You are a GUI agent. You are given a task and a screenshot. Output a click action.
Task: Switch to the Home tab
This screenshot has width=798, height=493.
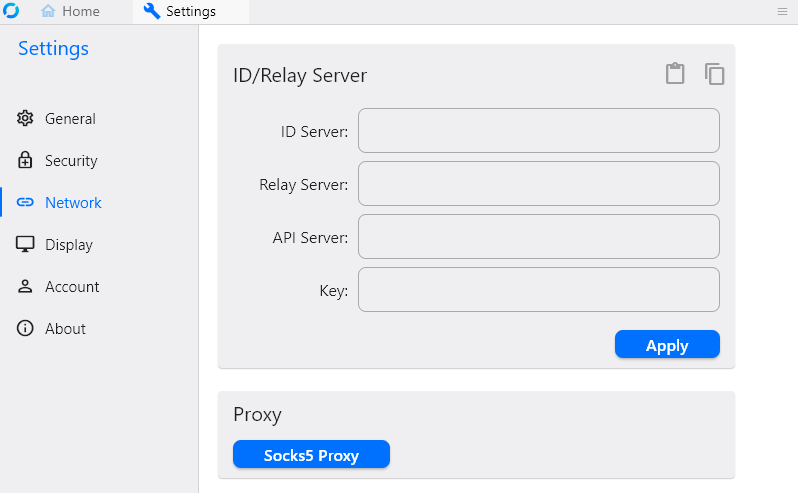click(x=71, y=12)
